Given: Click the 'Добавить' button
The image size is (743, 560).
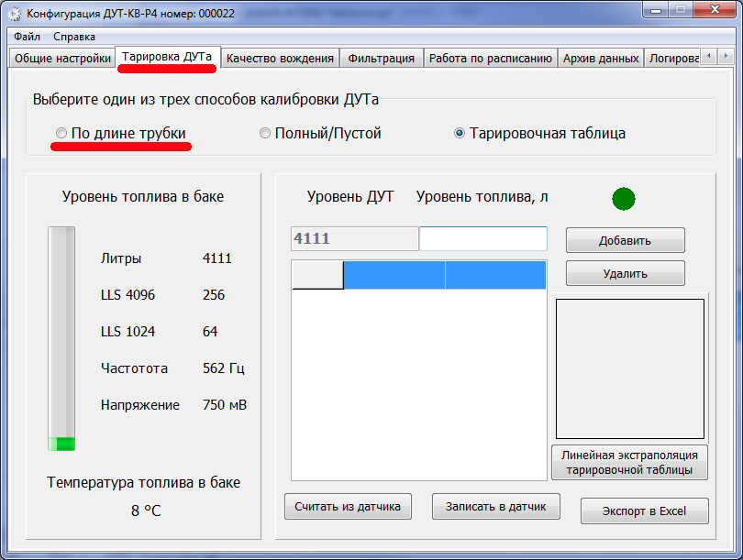Looking at the screenshot, I should tap(625, 240).
